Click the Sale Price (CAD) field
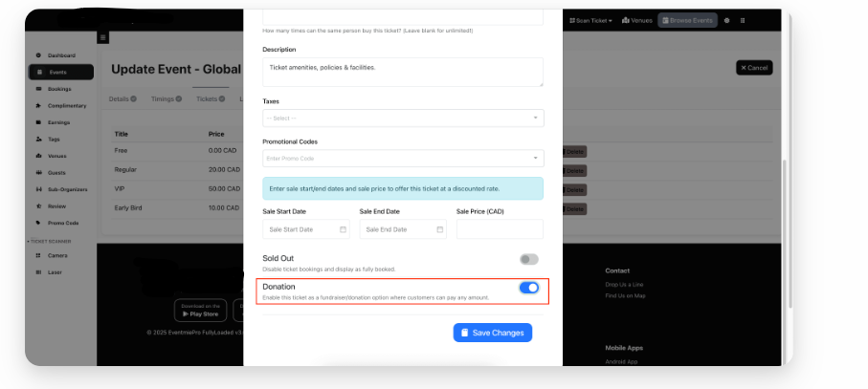Image resolution: width=868 pixels, height=389 pixels. click(500, 229)
